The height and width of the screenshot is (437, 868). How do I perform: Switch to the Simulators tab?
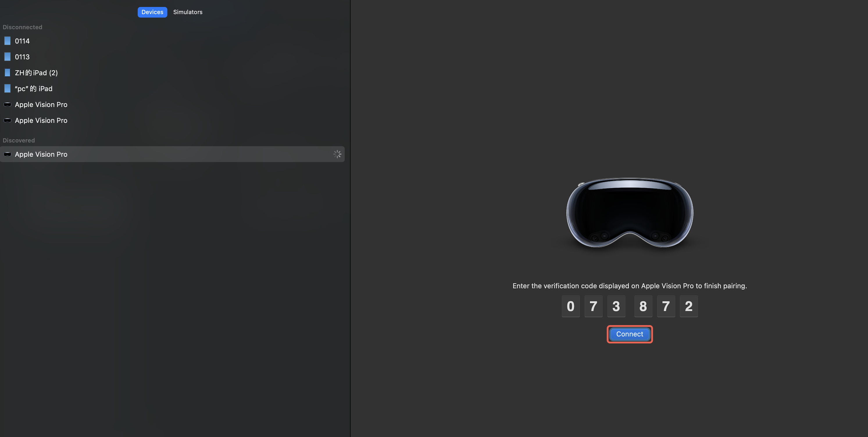click(188, 12)
